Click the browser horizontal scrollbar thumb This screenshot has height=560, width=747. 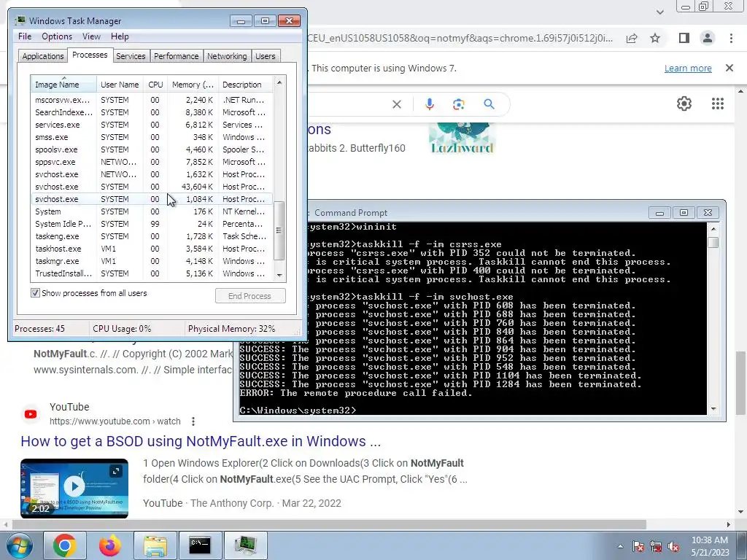click(329, 524)
